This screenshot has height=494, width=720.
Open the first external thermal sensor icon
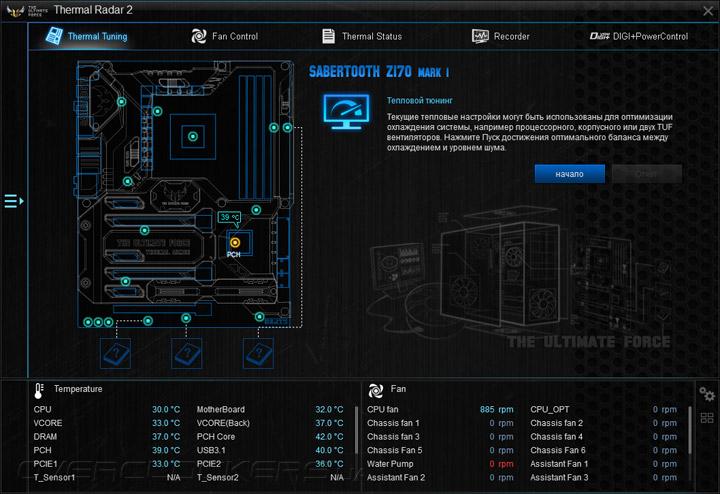pos(116,354)
